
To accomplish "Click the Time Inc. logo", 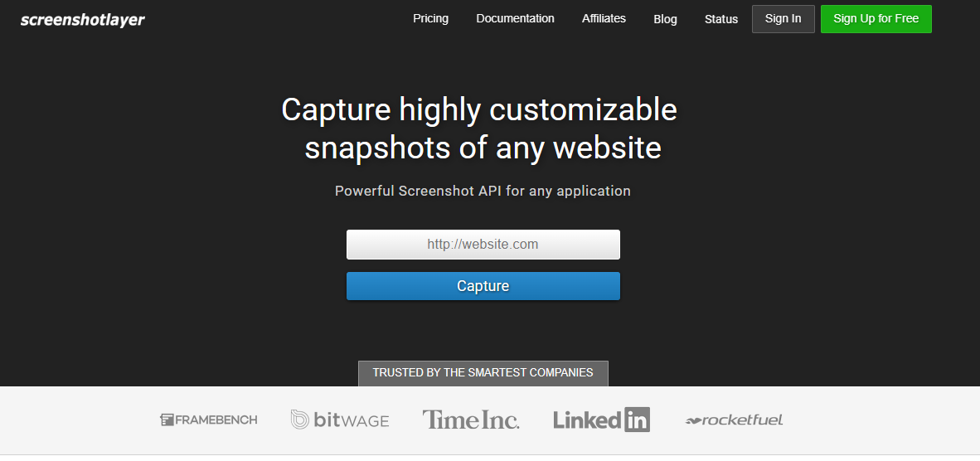I will 471,420.
